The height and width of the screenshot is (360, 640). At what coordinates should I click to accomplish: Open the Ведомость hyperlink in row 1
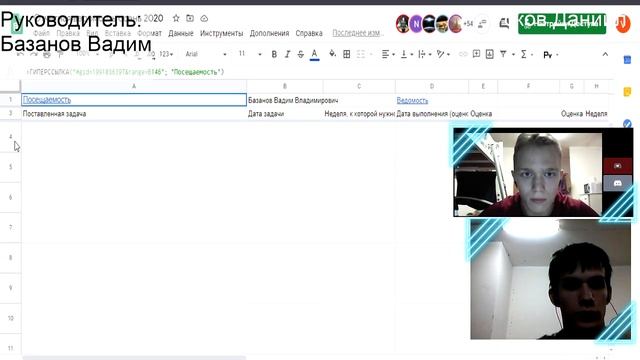412,100
